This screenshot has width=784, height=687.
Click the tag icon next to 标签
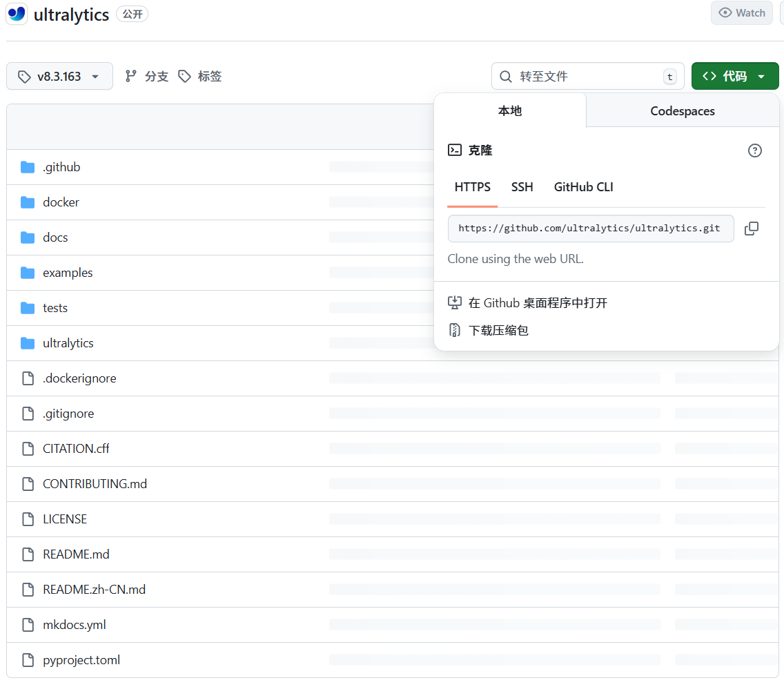184,76
